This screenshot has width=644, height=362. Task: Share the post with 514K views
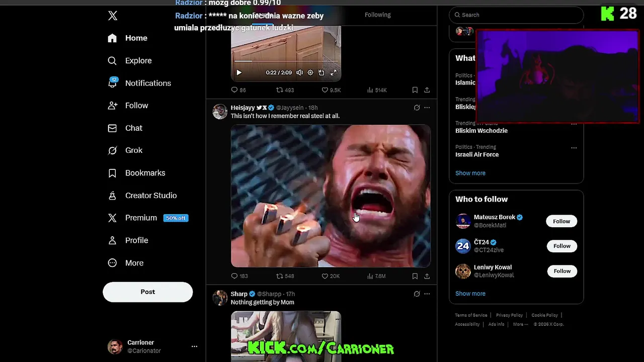tap(427, 90)
